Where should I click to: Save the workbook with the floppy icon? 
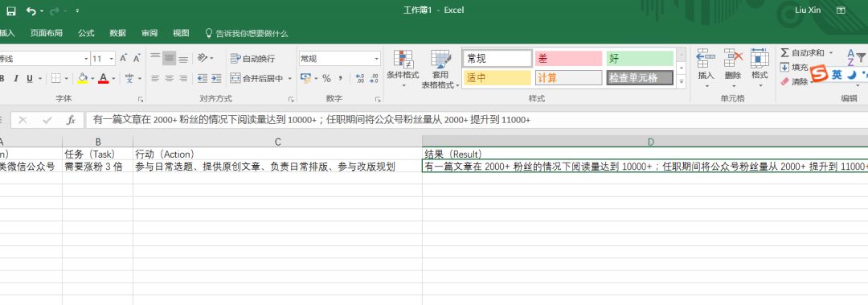tap(11, 10)
